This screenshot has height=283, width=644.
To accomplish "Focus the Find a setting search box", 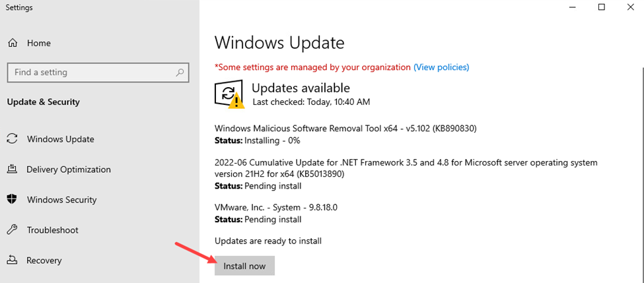I will [98, 73].
